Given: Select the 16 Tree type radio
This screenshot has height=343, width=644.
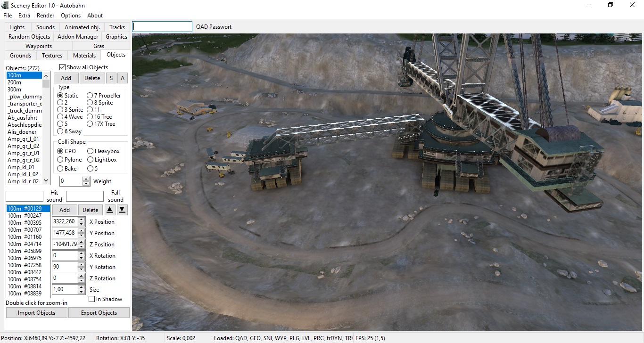Looking at the screenshot, I should point(90,117).
